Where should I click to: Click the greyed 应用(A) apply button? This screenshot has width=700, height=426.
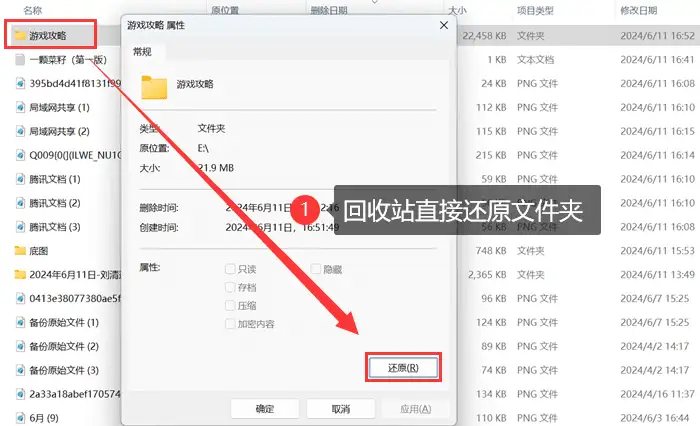pyautogui.click(x=416, y=409)
